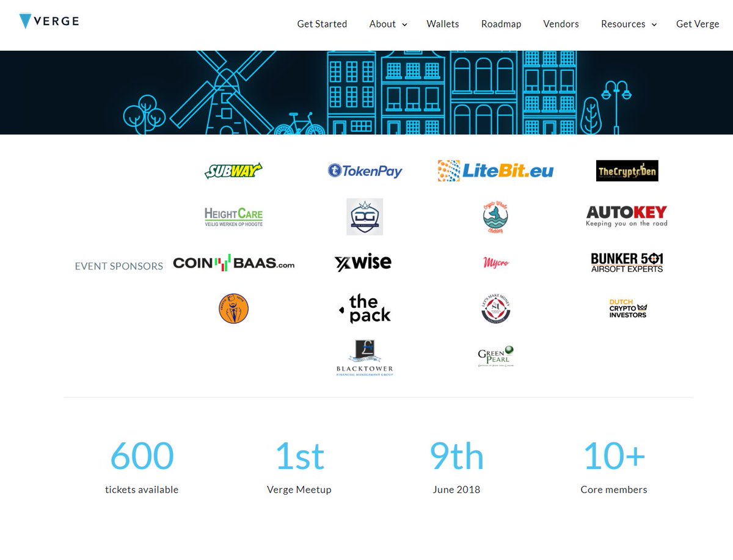Visit the LiteBit.eu sponsor logo
The height and width of the screenshot is (560, 733).
[x=495, y=170]
